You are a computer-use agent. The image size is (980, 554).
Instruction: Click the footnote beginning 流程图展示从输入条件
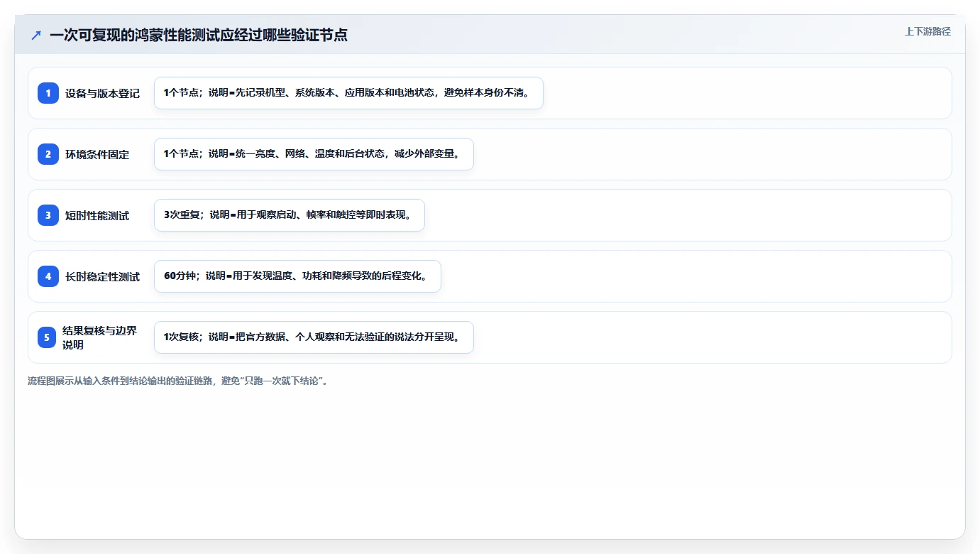point(178,381)
